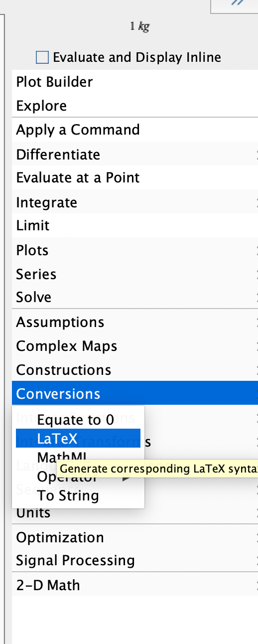The image size is (258, 644).
Task: Open Constructions submenu
Action: point(135,370)
